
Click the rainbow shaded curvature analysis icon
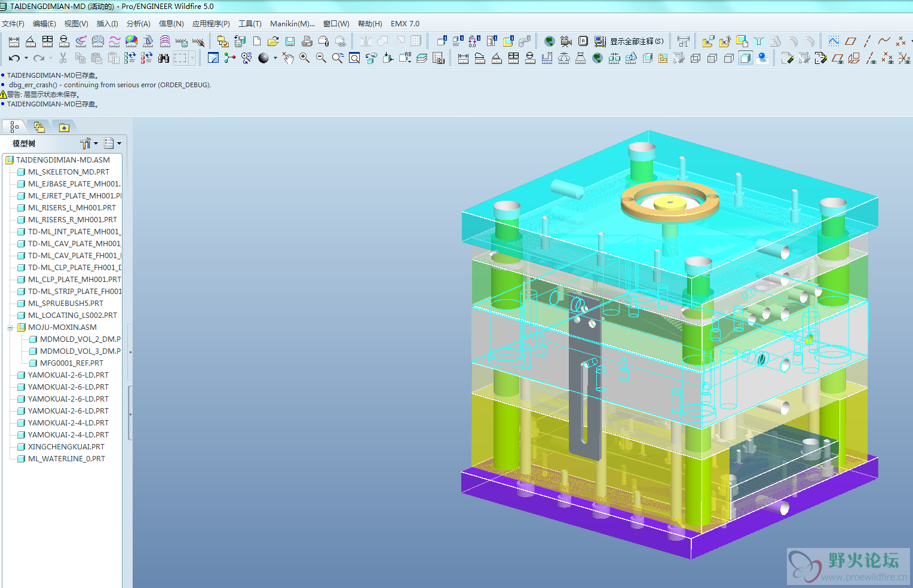click(131, 41)
